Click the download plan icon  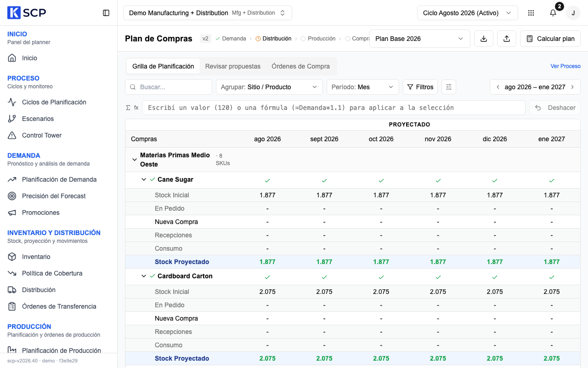point(484,39)
